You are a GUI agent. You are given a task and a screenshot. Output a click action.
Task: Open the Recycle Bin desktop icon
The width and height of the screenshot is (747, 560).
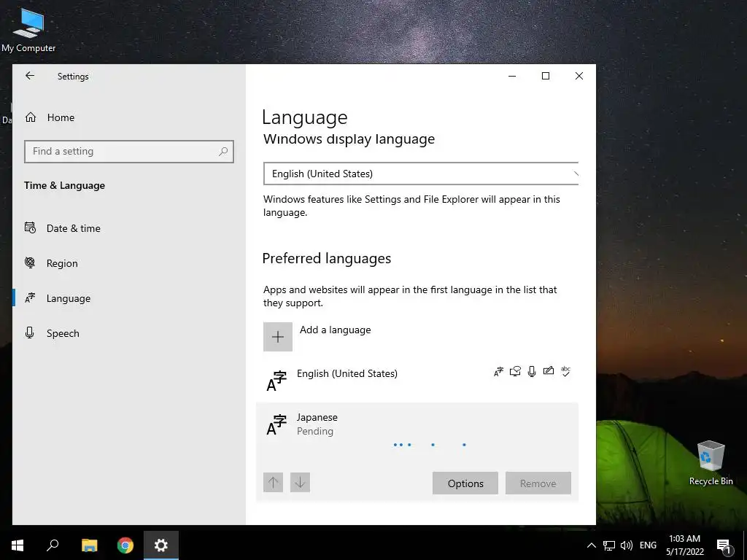(x=711, y=463)
